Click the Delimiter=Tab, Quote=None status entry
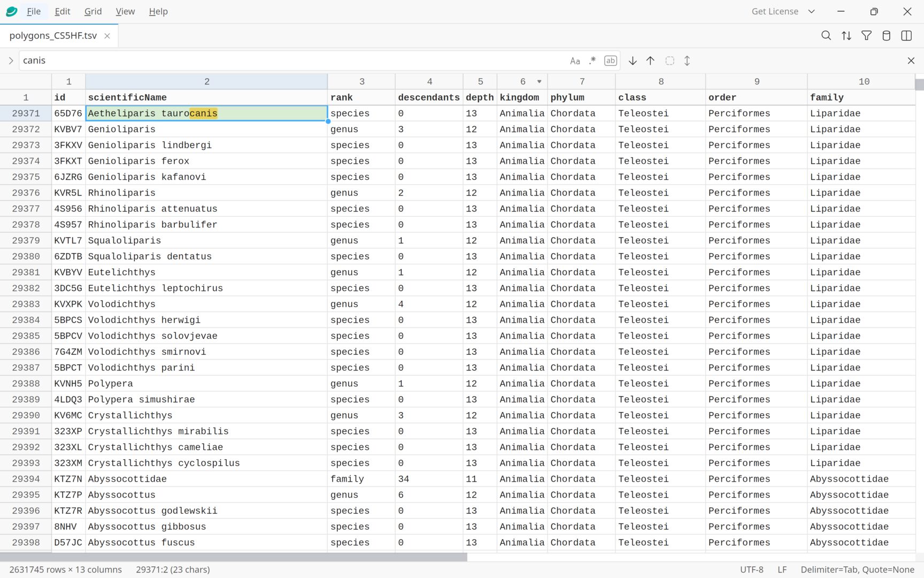This screenshot has height=578, width=924. (x=857, y=569)
